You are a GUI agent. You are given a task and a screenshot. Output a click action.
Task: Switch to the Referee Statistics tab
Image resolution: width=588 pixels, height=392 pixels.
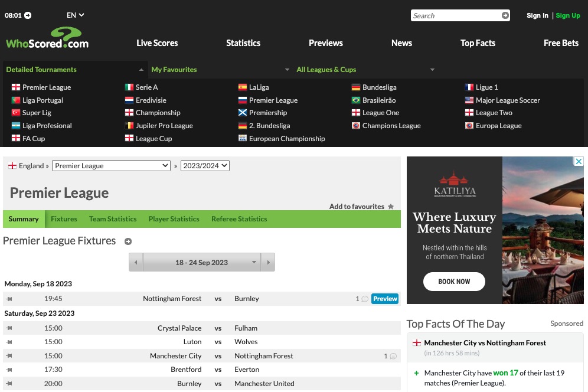pos(239,219)
